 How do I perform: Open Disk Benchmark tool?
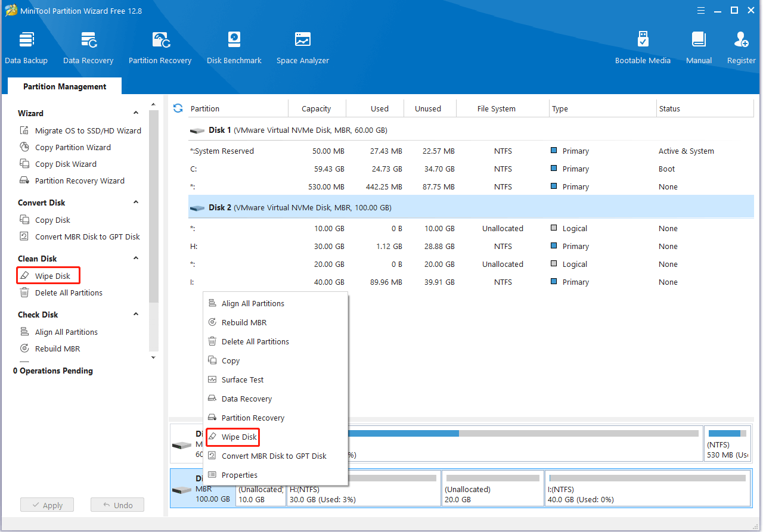(234, 48)
